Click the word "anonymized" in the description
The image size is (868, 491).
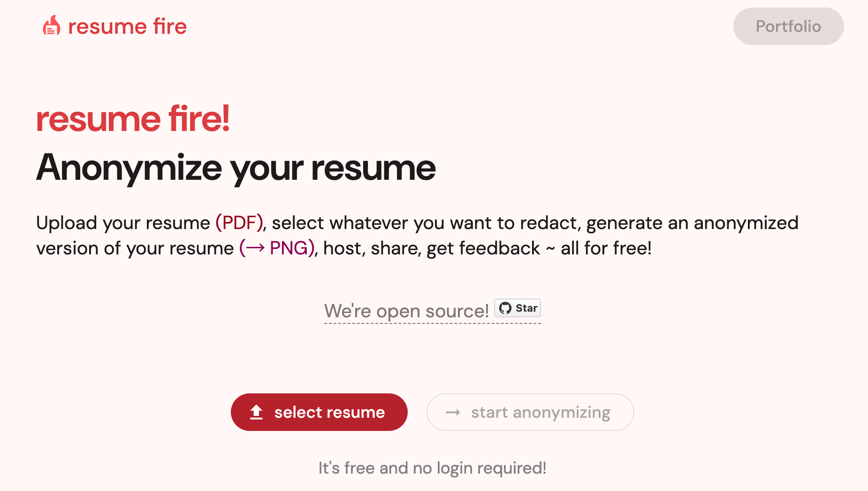click(746, 222)
